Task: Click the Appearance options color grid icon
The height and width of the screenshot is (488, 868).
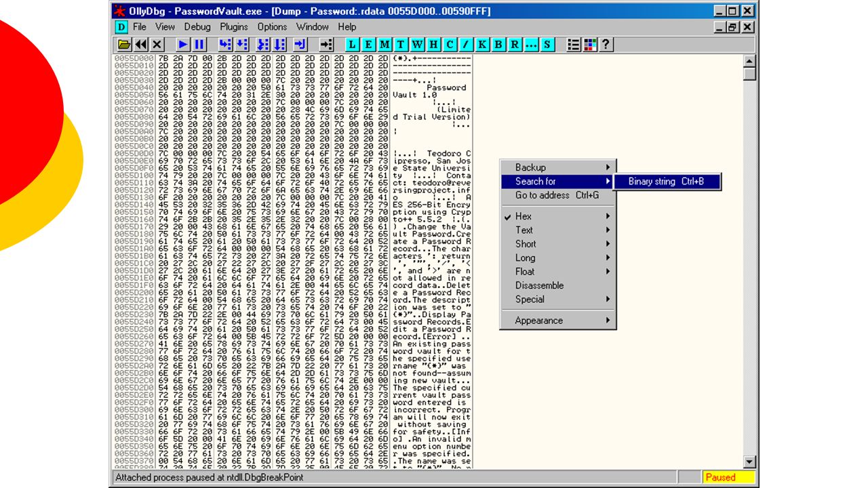Action: tap(590, 45)
